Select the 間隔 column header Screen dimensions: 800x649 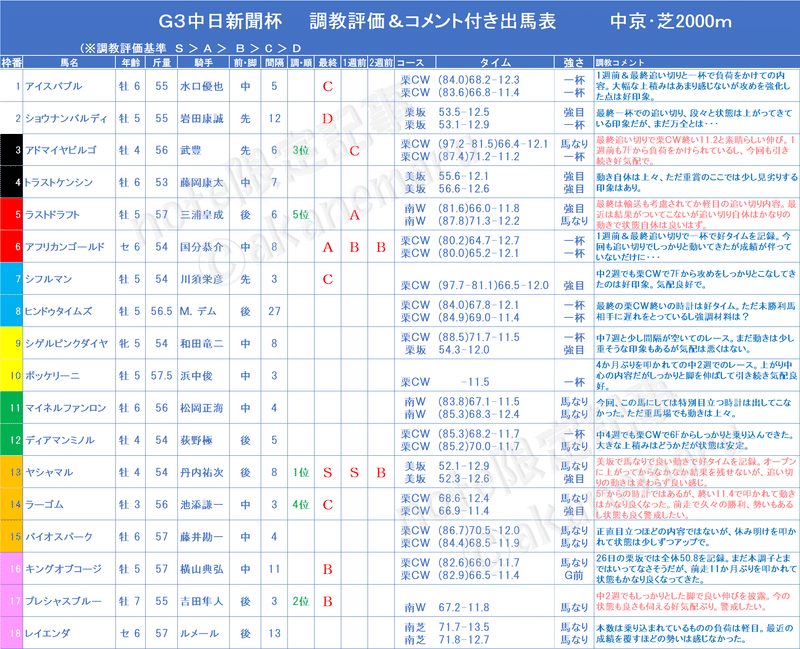click(x=274, y=63)
